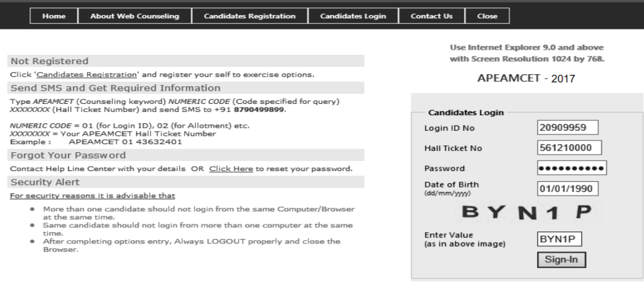644x283 pixels.
Task: Click the underlined 'For security reasons' text
Action: [x=93, y=196]
